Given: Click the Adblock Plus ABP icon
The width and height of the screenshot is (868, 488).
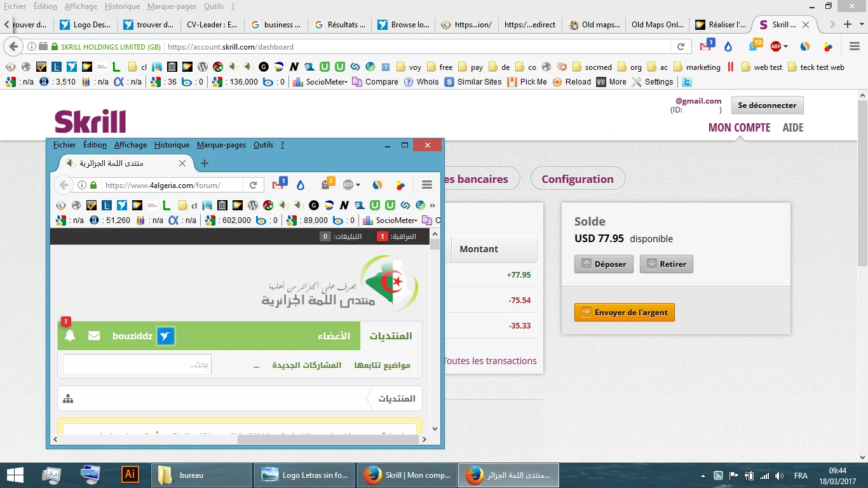Looking at the screenshot, I should [x=776, y=46].
